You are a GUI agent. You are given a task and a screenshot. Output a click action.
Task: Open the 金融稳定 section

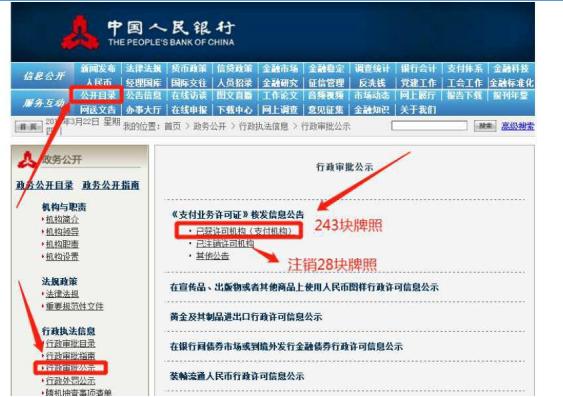click(326, 69)
